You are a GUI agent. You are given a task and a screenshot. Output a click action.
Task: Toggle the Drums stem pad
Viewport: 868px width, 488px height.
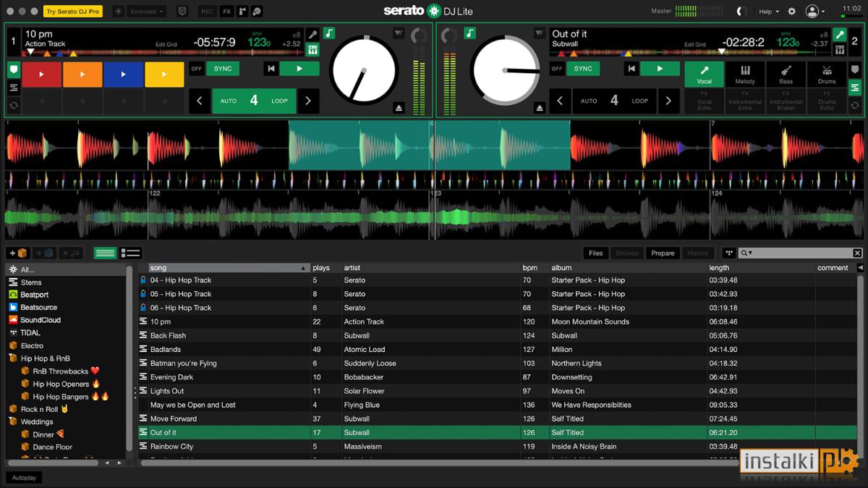[x=827, y=75]
